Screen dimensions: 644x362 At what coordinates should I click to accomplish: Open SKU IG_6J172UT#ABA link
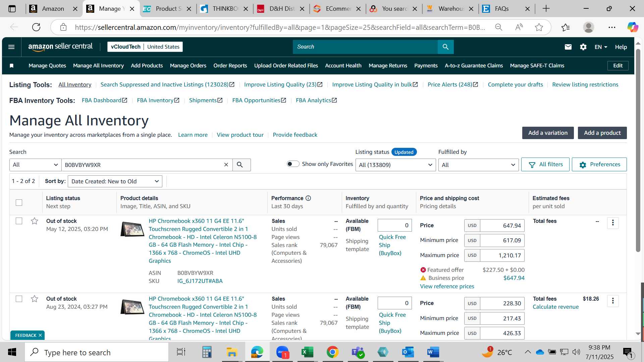[200, 281]
